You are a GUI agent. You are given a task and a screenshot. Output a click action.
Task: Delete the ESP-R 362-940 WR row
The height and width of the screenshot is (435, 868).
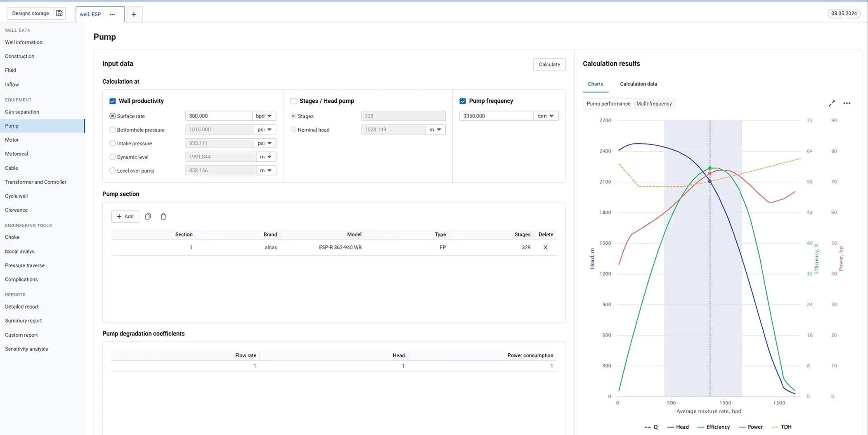pos(545,247)
